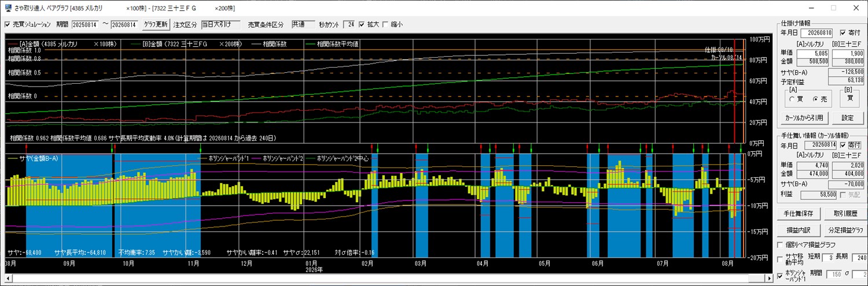Click the サヤ長平均:-64,810 statistic
The height and width of the screenshot is (286, 868).
coord(80,252)
